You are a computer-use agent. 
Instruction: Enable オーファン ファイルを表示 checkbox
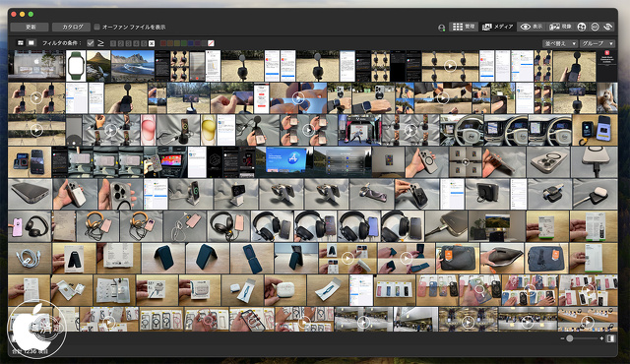[96, 27]
